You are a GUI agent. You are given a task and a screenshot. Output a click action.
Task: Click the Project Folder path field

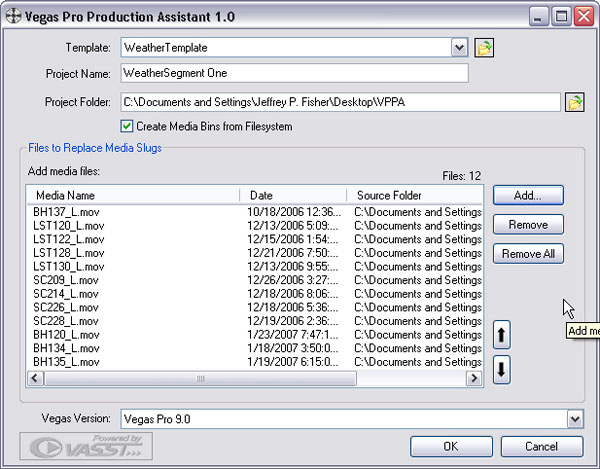(x=341, y=102)
